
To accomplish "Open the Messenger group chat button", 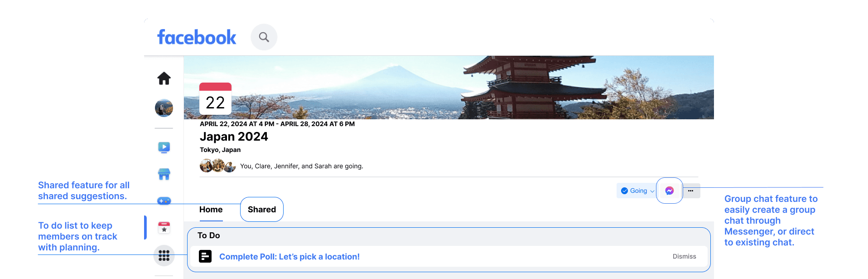I will [x=670, y=191].
